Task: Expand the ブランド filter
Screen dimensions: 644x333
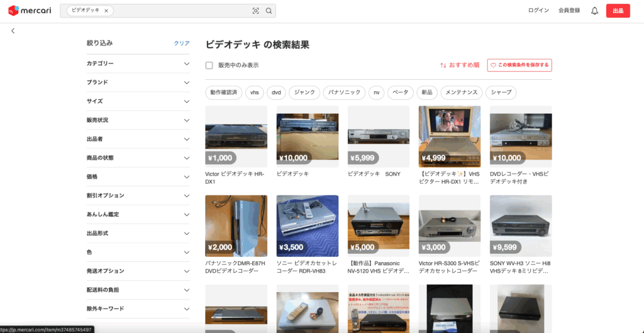Action: coord(138,82)
